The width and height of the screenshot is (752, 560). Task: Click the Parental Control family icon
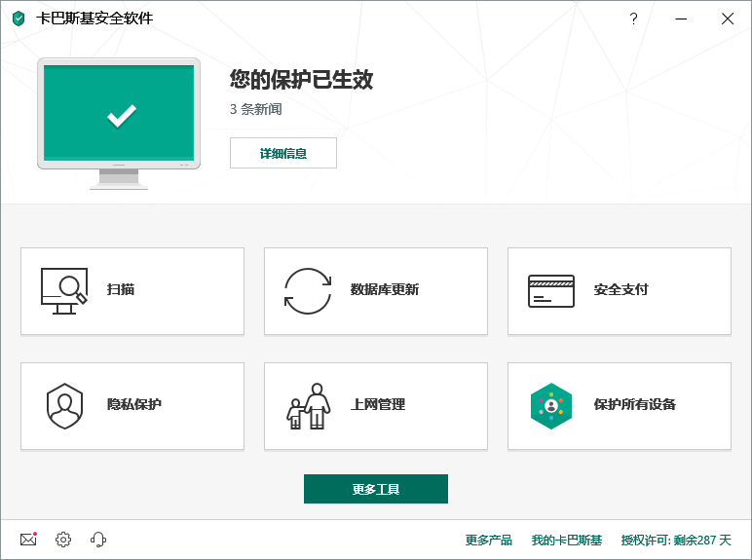pos(308,405)
